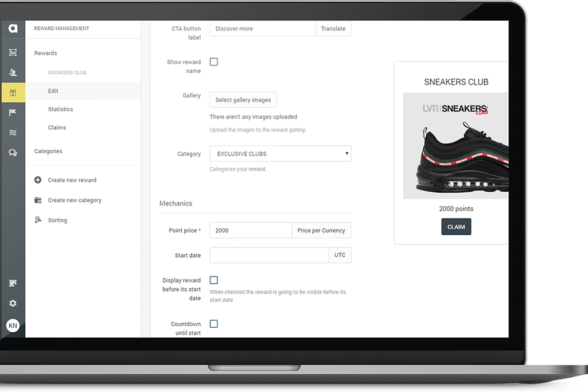Viewport: 588px width, 392px height.
Task: Open the gear settings icon
Action: click(13, 303)
